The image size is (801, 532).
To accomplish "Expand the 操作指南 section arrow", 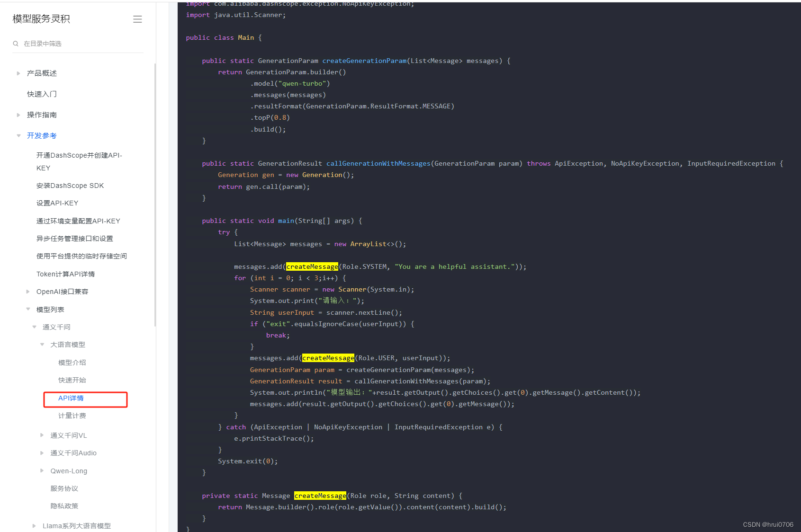I will tap(18, 115).
